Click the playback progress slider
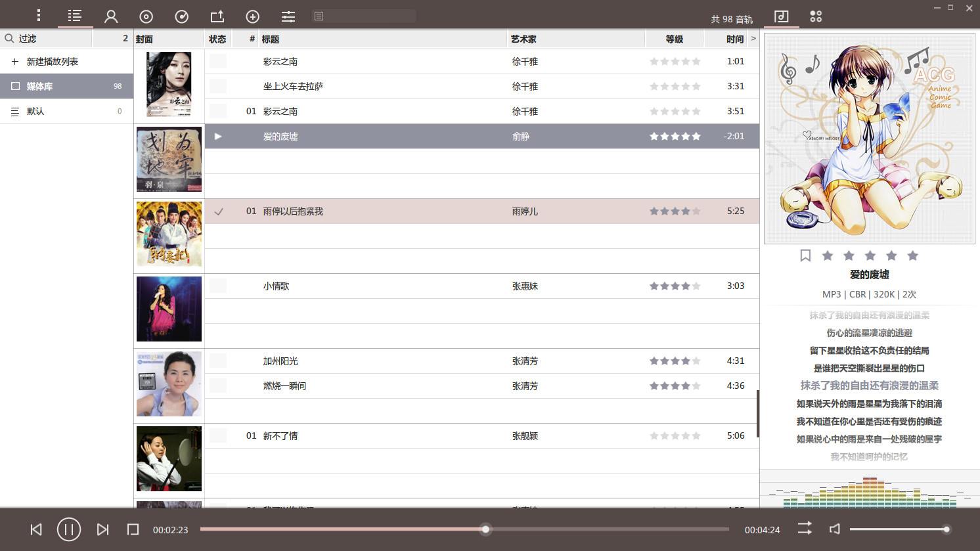Viewport: 980px width, 551px height. coord(464,529)
